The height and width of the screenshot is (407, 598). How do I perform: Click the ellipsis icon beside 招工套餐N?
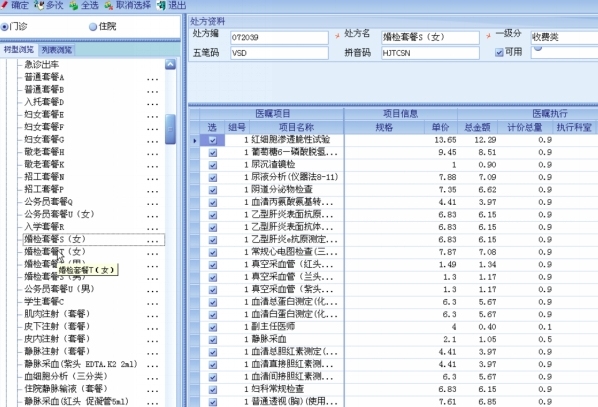pyautogui.click(x=153, y=177)
